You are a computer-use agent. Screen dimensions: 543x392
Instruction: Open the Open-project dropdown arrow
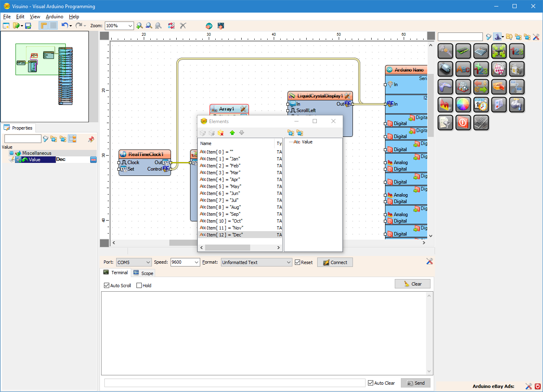tap(22, 26)
